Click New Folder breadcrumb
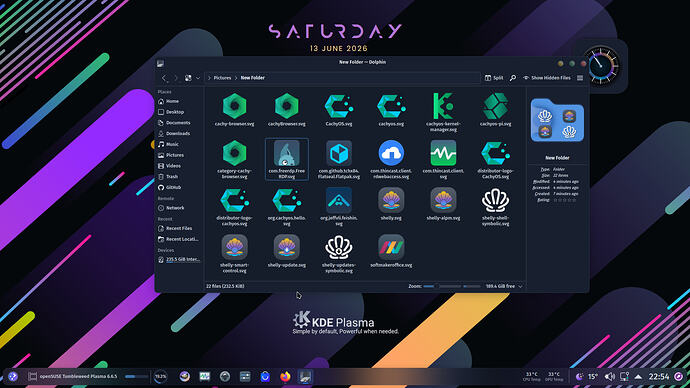Image resolution: width=690 pixels, height=388 pixels. point(253,78)
